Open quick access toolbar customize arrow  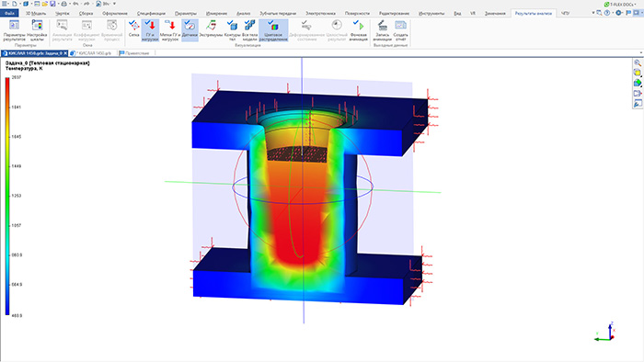114,4
